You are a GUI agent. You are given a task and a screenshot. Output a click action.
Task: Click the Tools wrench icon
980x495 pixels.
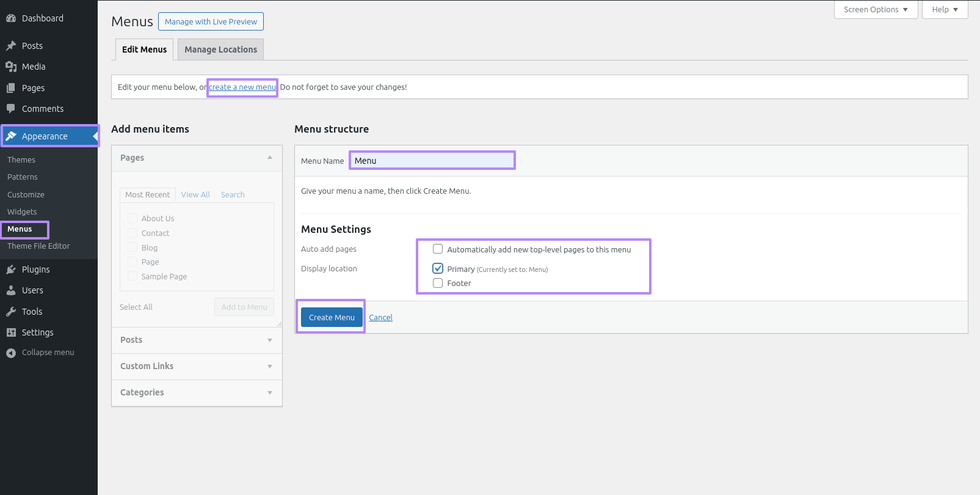(x=11, y=312)
